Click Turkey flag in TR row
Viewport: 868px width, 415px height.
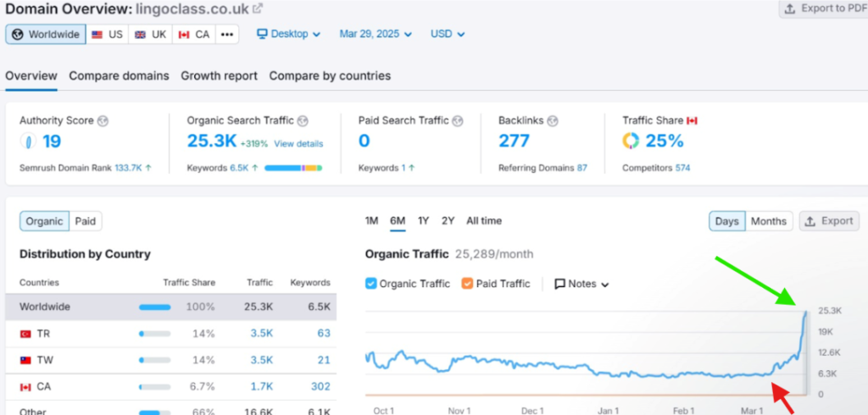[x=25, y=334]
